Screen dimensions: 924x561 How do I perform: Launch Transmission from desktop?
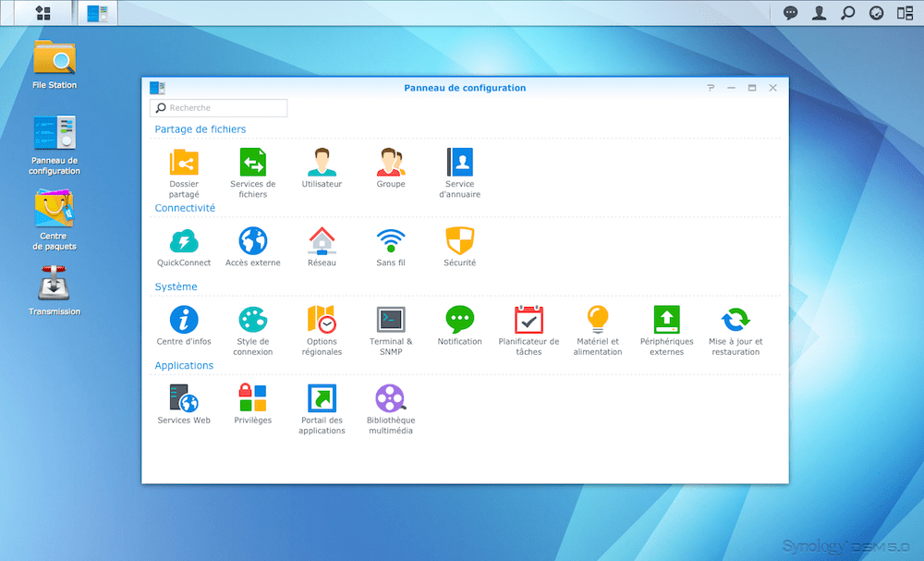coord(55,290)
